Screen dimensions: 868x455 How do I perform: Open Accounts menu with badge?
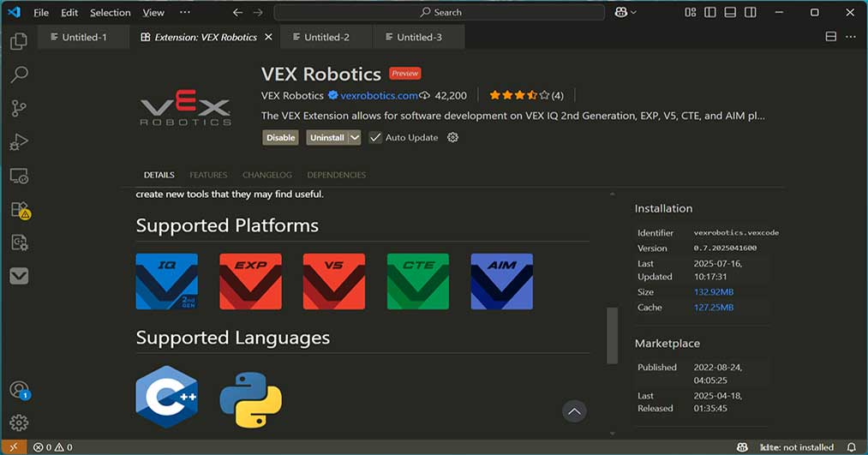[20, 390]
